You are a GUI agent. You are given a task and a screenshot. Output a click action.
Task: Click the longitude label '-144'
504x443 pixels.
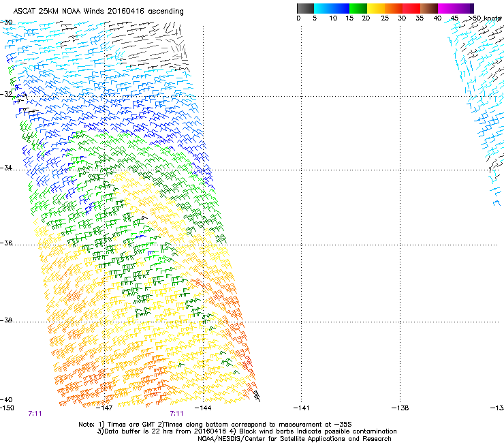pyautogui.click(x=203, y=408)
